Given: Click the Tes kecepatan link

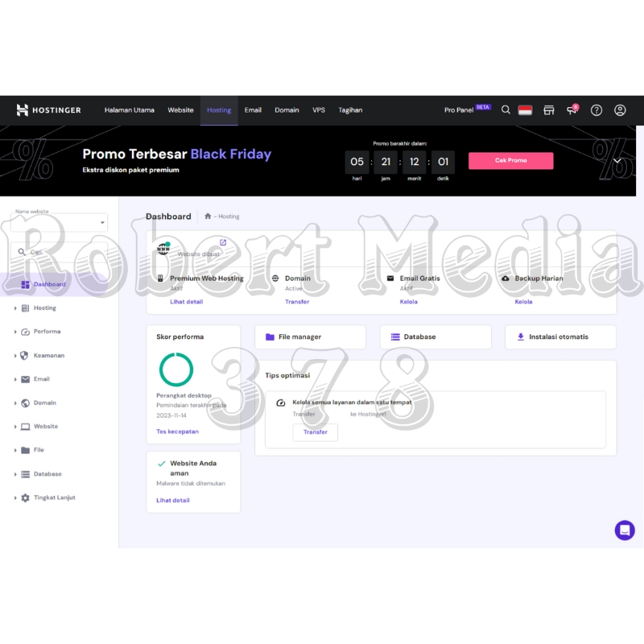Looking at the screenshot, I should pyautogui.click(x=177, y=431).
